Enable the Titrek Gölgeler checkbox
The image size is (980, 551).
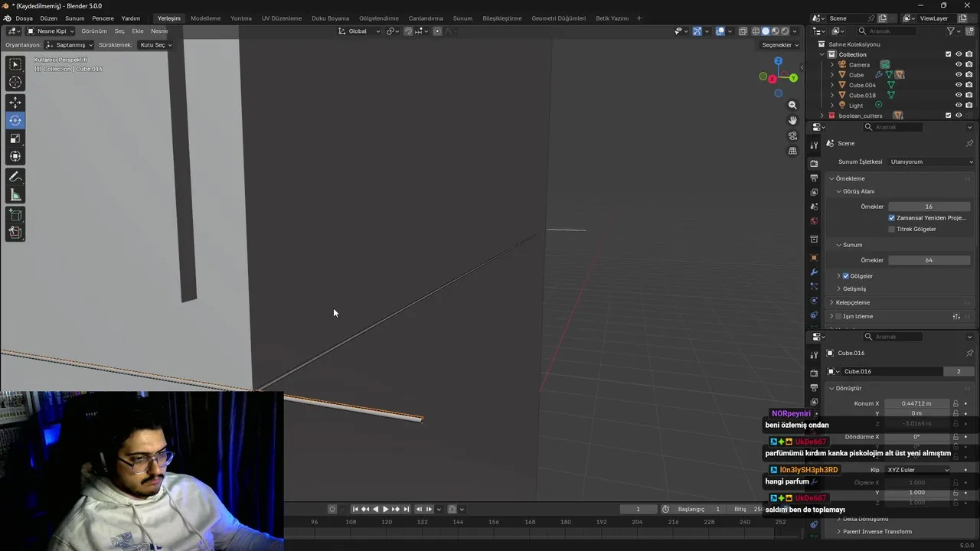coord(892,229)
